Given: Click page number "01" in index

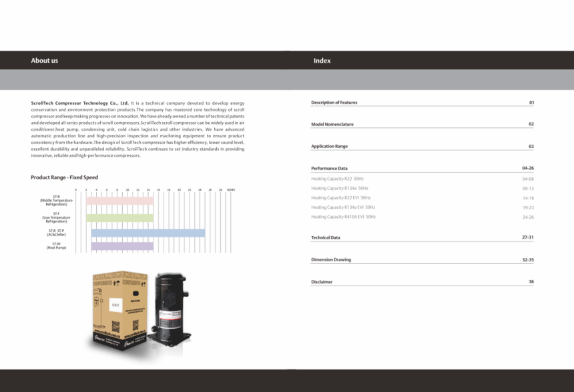Looking at the screenshot, I should click(x=531, y=103).
